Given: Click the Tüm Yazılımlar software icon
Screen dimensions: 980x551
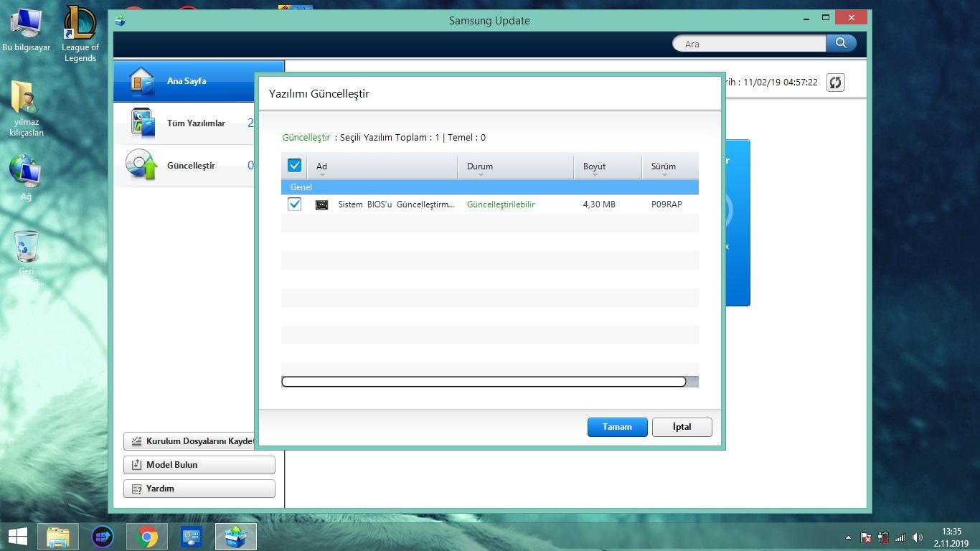Looking at the screenshot, I should [143, 123].
